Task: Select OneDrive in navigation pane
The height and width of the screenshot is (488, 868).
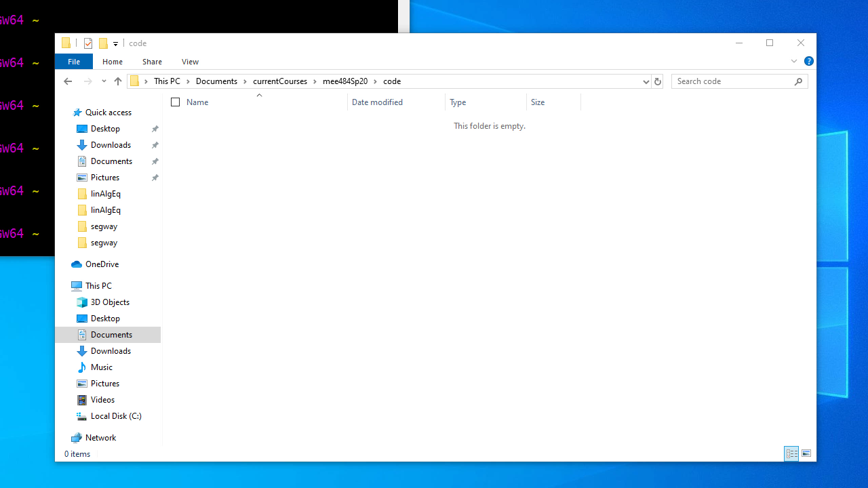Action: tap(102, 264)
